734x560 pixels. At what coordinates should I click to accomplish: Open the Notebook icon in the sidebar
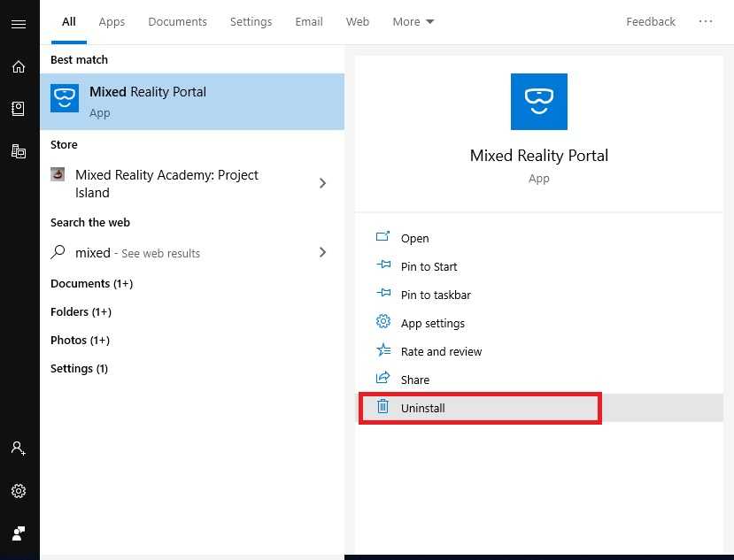19,109
